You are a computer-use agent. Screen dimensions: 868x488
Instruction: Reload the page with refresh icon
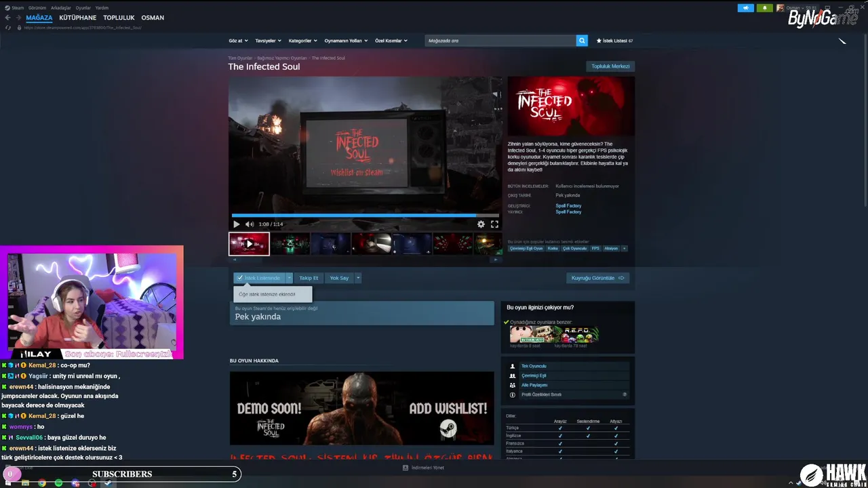pos(8,28)
